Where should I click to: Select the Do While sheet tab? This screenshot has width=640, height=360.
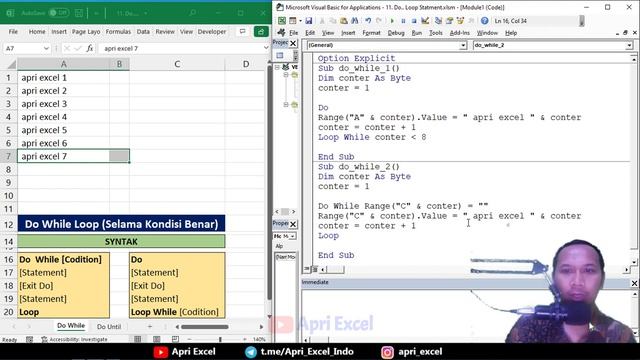point(71,326)
